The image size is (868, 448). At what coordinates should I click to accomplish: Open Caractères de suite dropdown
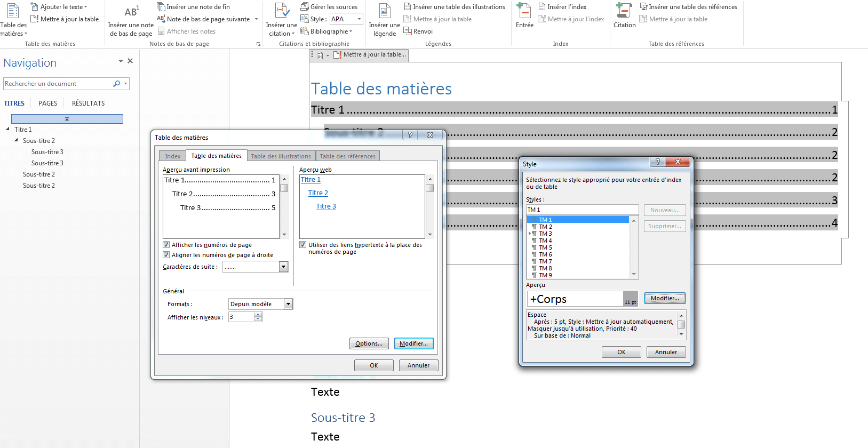tap(284, 267)
